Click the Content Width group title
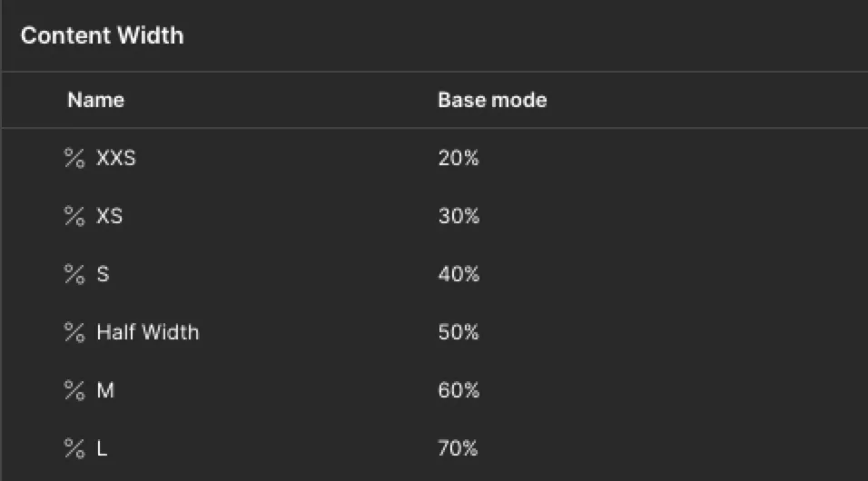Image resolution: width=868 pixels, height=481 pixels. pyautogui.click(x=103, y=35)
